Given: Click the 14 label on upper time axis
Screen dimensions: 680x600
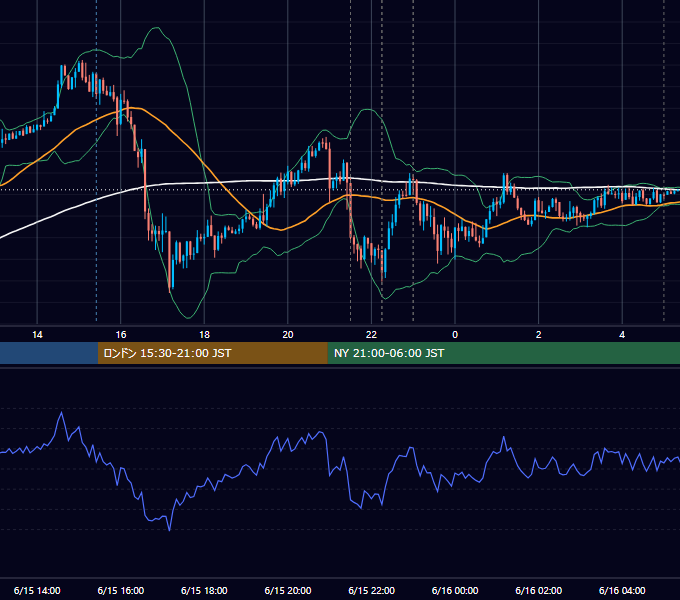Looking at the screenshot, I should (37, 335).
